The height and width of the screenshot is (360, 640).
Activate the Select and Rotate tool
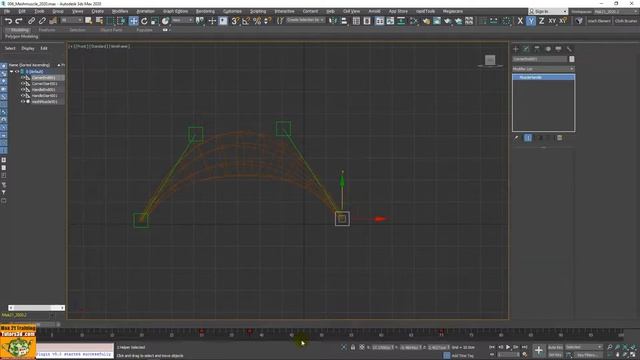[x=144, y=21]
